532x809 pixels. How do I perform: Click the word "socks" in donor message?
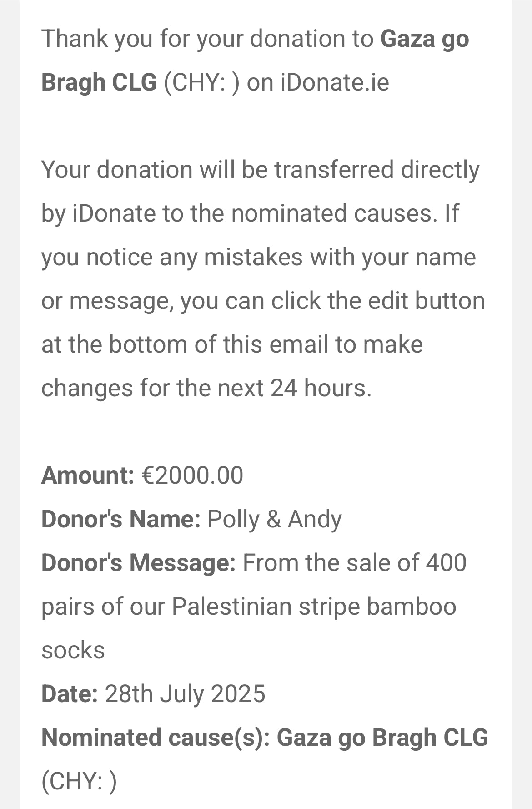point(73,650)
